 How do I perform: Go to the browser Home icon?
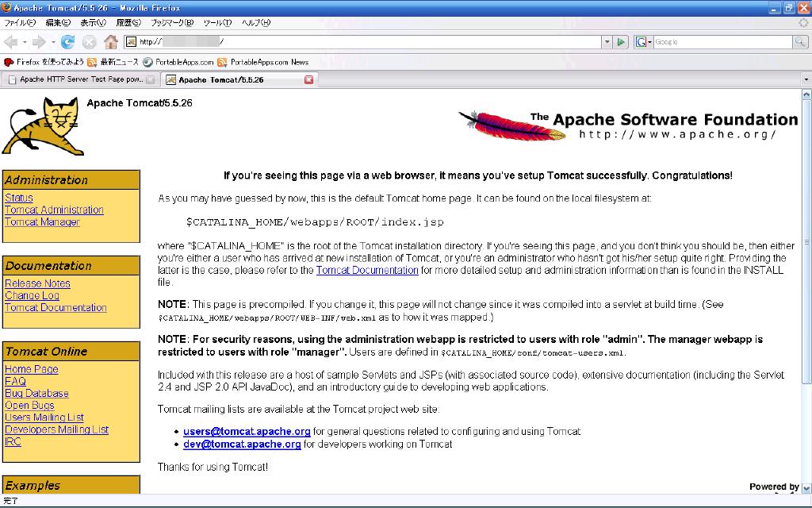(111, 41)
